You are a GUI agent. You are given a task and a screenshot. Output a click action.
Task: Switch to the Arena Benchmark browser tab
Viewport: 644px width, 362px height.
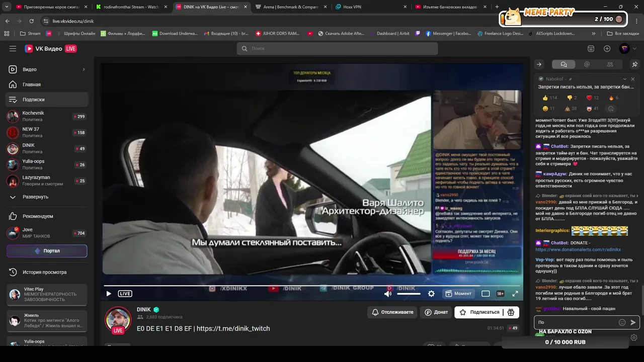click(290, 7)
